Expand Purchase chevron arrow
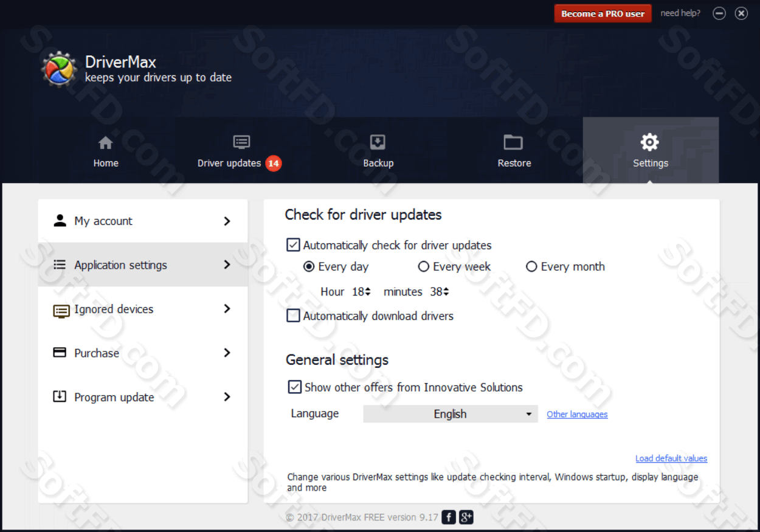 (x=227, y=353)
